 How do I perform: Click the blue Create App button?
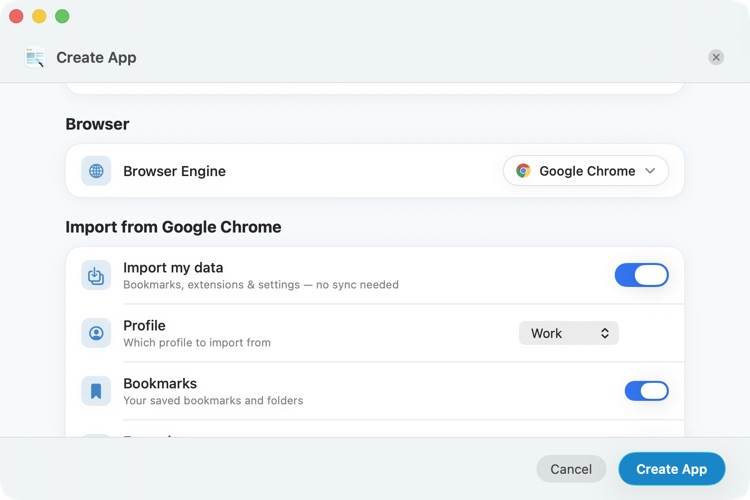(672, 469)
